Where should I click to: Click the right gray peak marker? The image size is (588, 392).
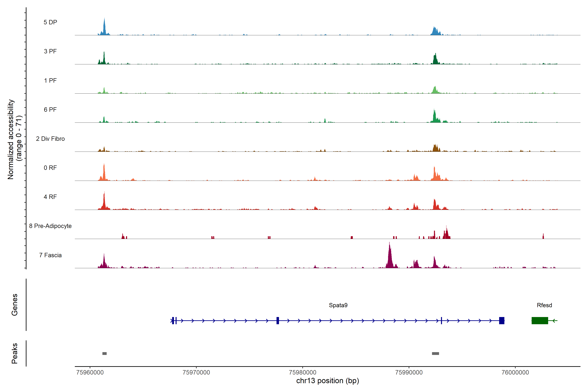[435, 353]
